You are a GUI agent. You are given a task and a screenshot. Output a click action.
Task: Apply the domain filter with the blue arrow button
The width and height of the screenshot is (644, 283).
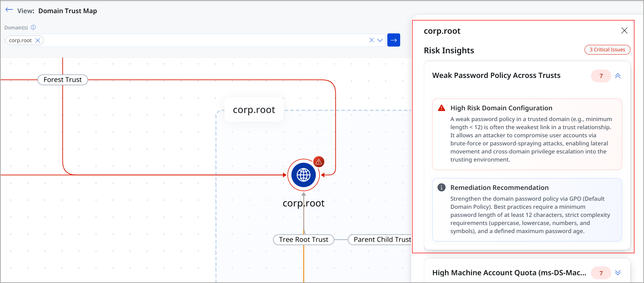[x=394, y=40]
